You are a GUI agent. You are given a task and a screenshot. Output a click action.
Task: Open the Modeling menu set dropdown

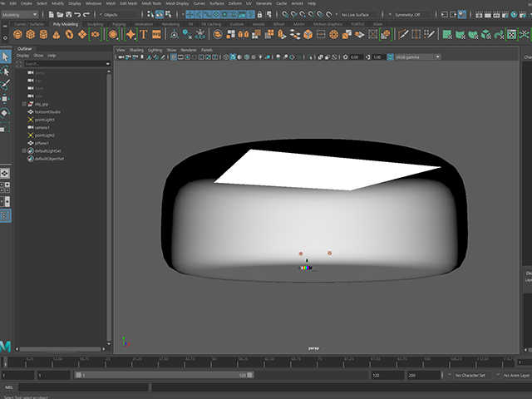point(20,15)
